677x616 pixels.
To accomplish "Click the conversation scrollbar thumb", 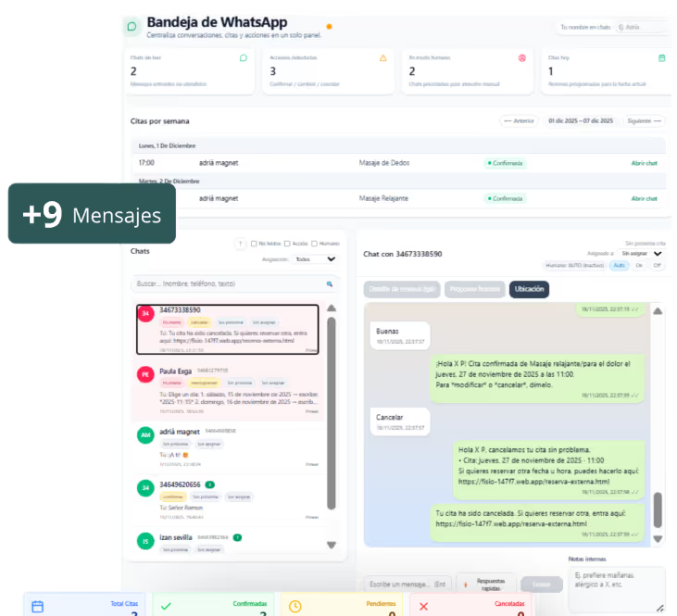I will (x=658, y=510).
